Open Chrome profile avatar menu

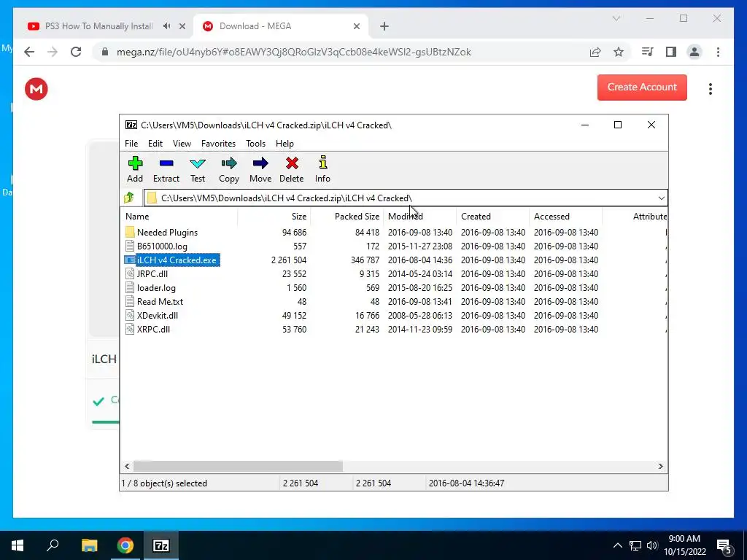pos(694,52)
